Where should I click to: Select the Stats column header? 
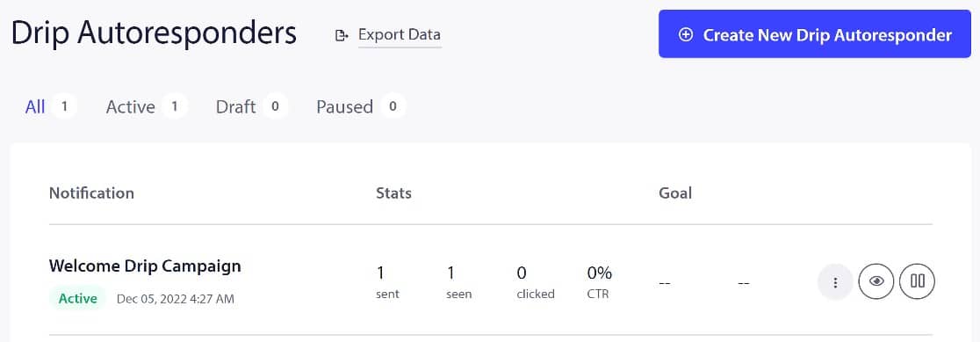point(393,193)
